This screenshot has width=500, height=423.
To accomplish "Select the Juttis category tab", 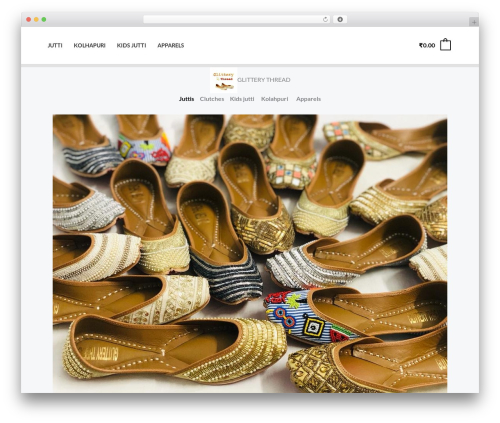I will point(186,99).
